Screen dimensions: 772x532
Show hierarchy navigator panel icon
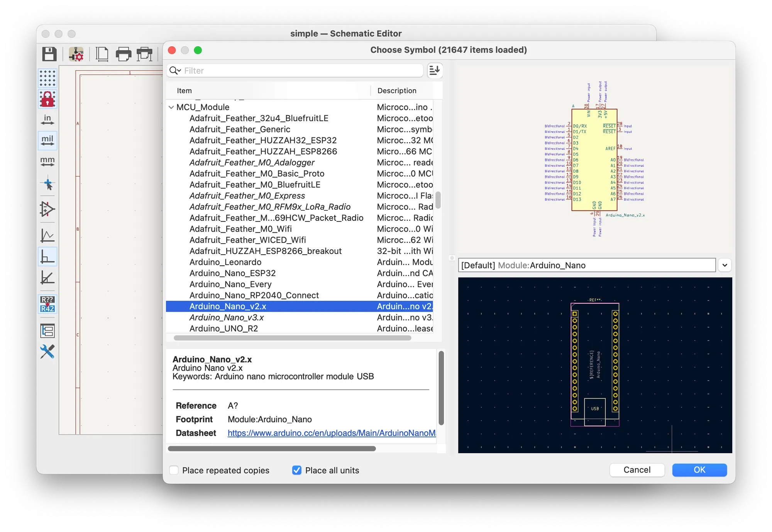click(47, 330)
